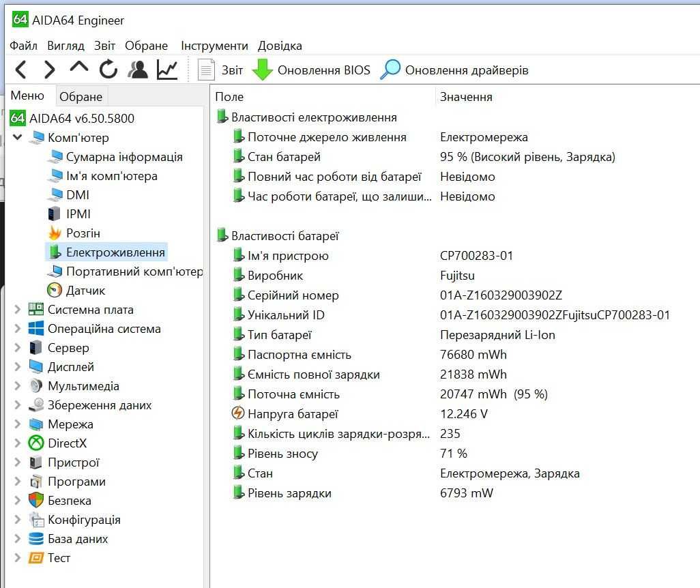Select Сумарна інформація in the tree

124,157
